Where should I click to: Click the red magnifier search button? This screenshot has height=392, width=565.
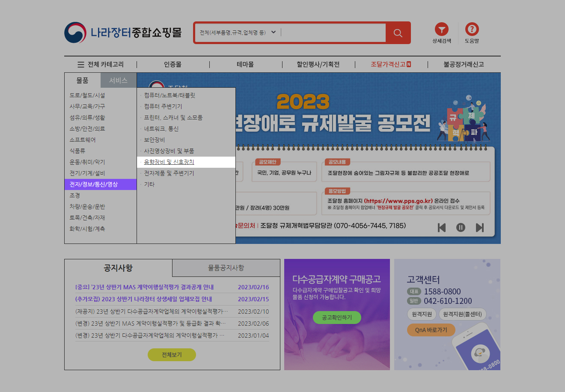pos(398,33)
